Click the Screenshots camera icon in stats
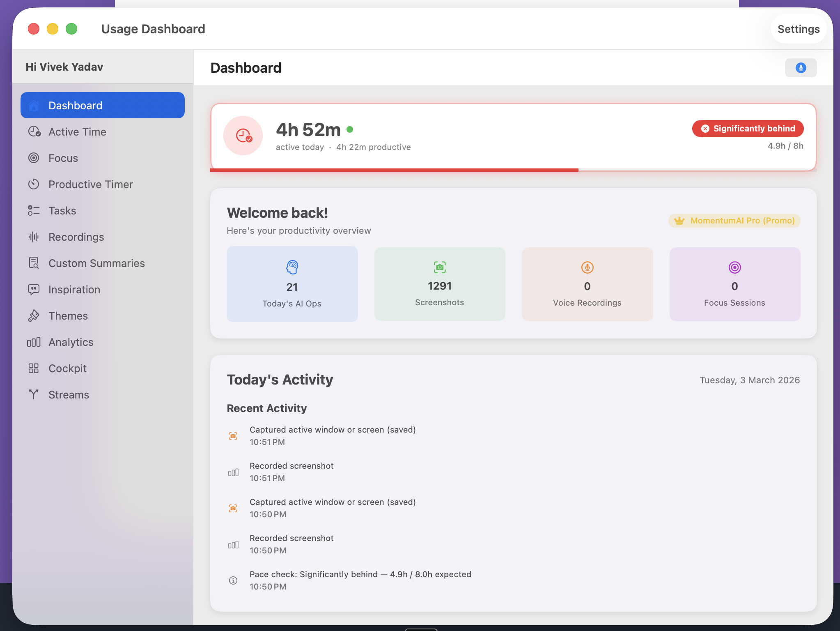This screenshot has height=631, width=840. (x=440, y=267)
